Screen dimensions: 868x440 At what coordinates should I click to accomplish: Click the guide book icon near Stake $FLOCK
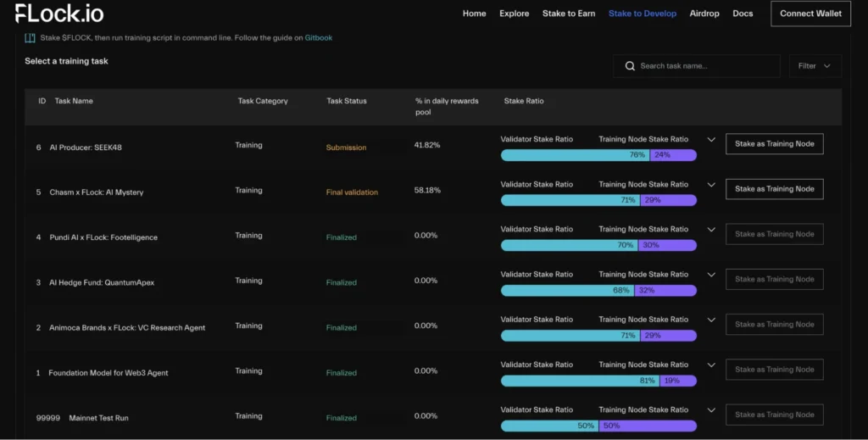[x=30, y=38]
